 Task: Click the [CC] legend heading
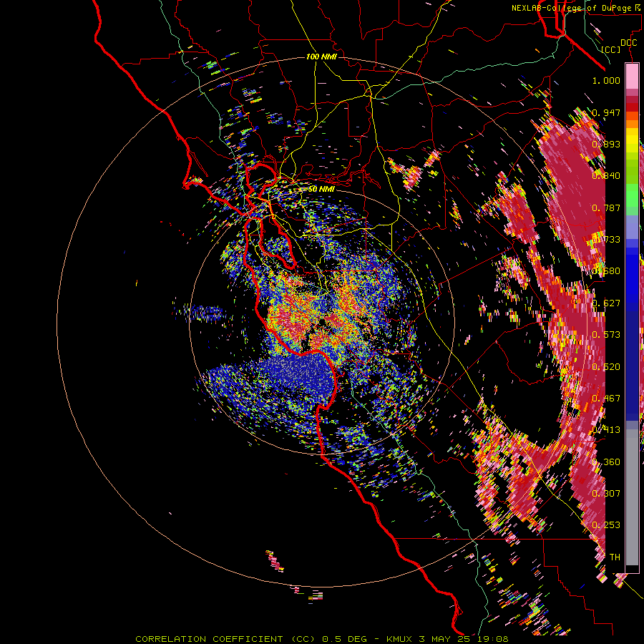pyautogui.click(x=611, y=49)
